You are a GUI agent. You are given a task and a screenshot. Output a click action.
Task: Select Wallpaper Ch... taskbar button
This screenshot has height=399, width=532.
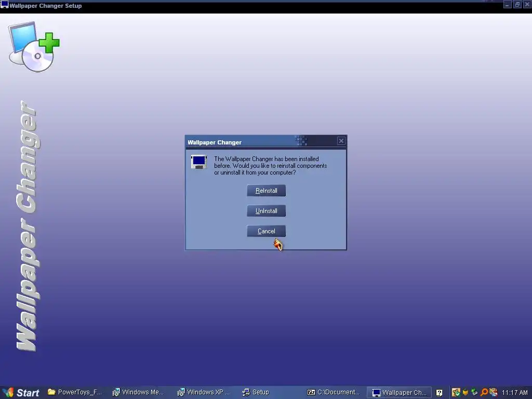[399, 393]
